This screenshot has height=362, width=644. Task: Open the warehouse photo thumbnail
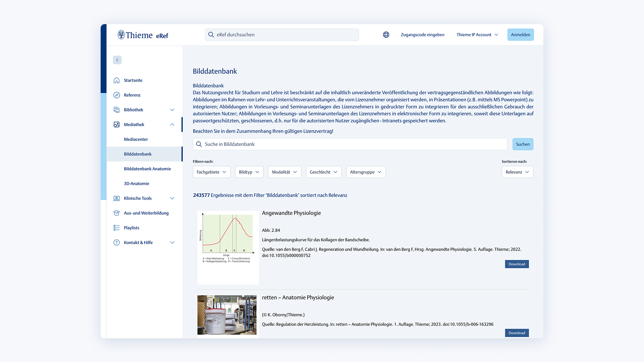point(227,315)
